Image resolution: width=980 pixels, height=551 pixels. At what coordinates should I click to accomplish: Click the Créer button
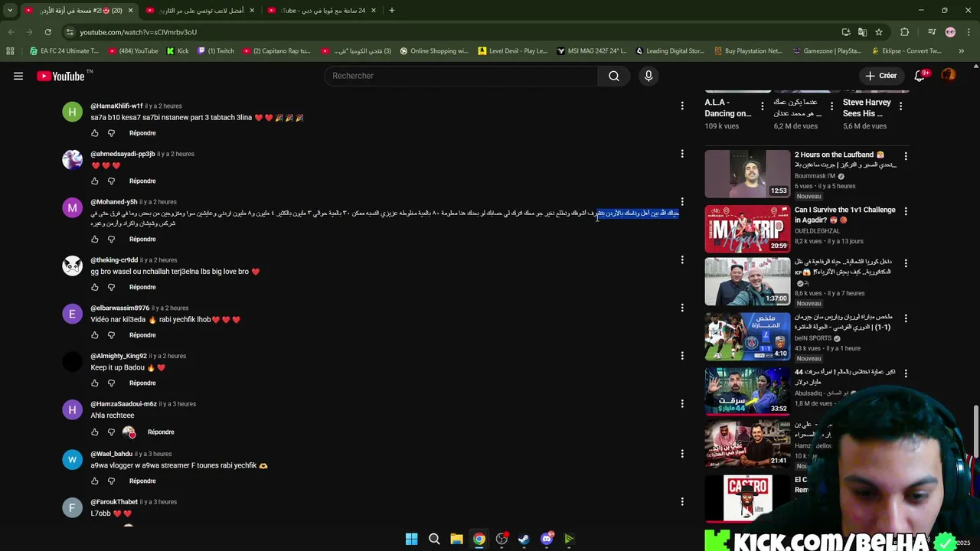coord(881,76)
